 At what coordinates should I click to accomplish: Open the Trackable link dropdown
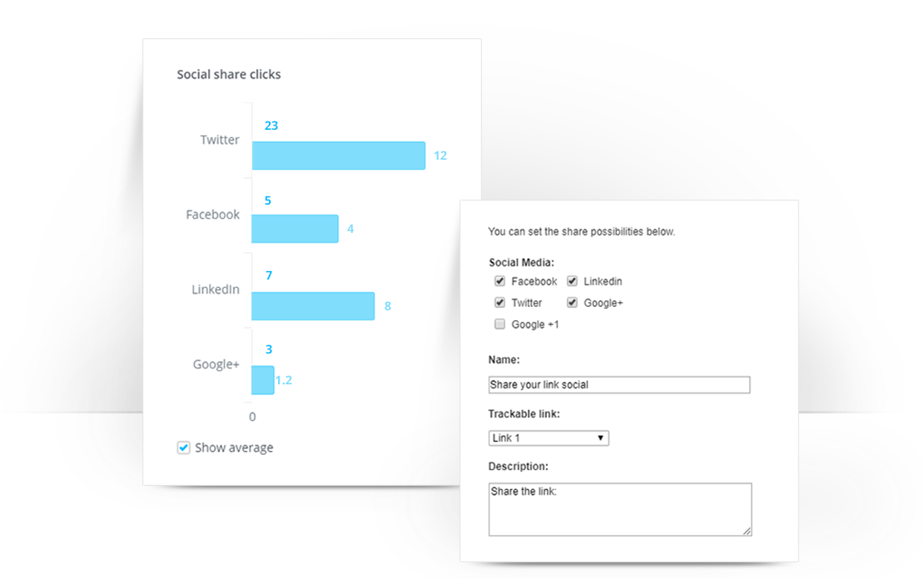549,438
